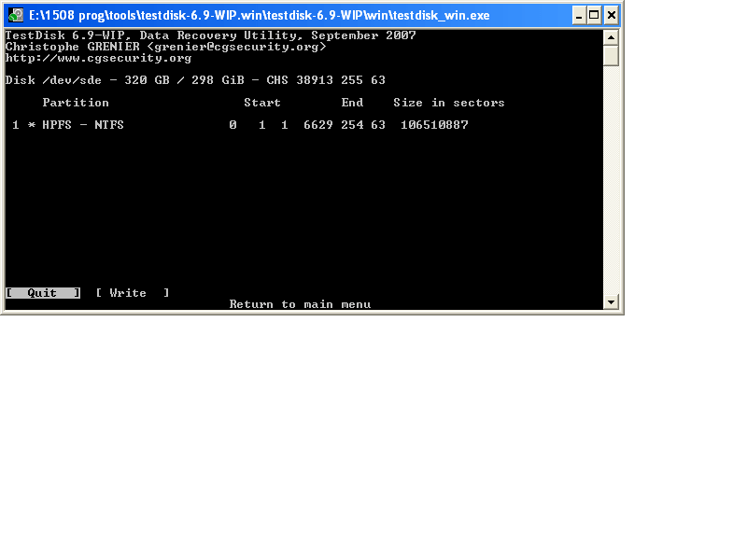
Task: Select the Quit menu option
Action: click(x=42, y=293)
